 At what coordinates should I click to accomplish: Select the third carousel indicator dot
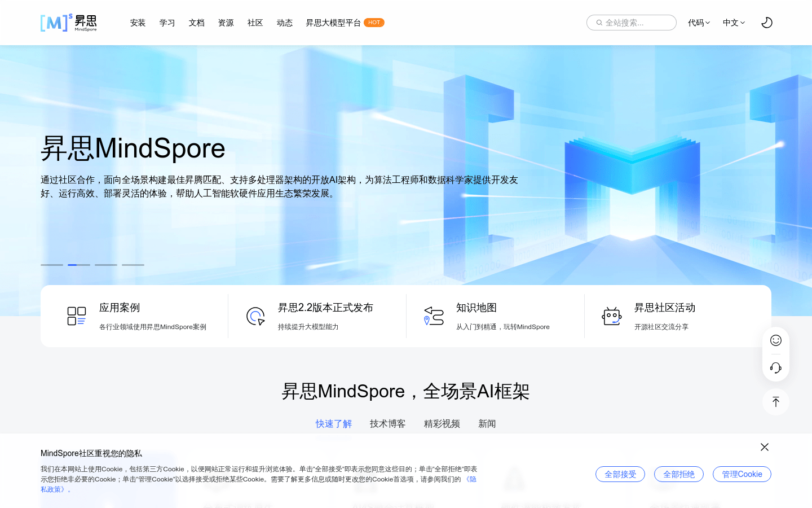tap(106, 265)
